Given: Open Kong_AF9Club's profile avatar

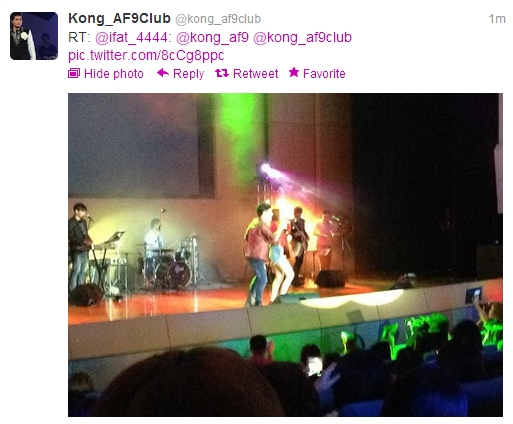Looking at the screenshot, I should click(x=34, y=36).
